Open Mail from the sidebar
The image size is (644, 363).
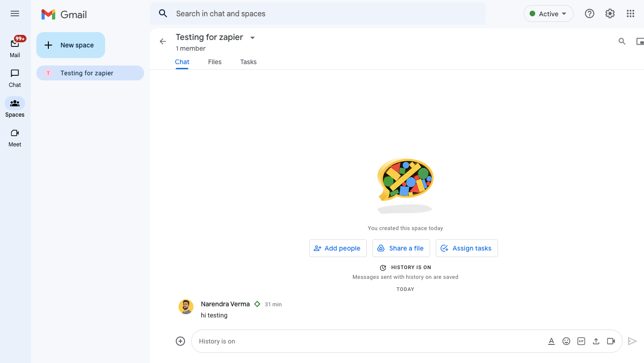pyautogui.click(x=15, y=47)
